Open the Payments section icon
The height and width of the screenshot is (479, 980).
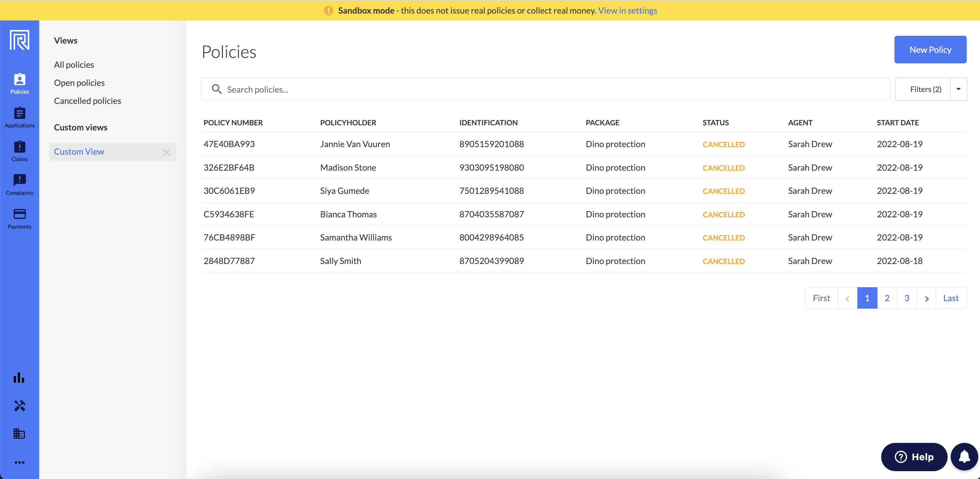pos(19,218)
